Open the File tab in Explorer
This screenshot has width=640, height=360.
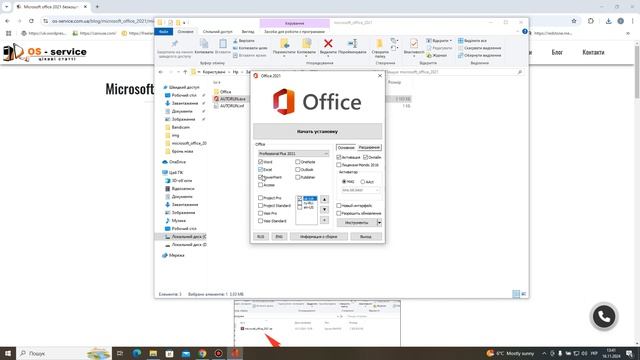(164, 31)
